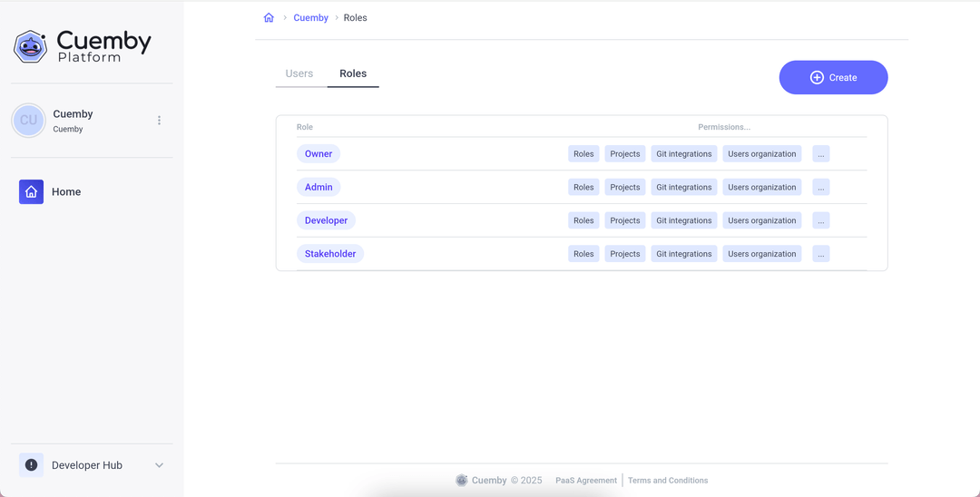Switch to the Users tab

click(299, 73)
